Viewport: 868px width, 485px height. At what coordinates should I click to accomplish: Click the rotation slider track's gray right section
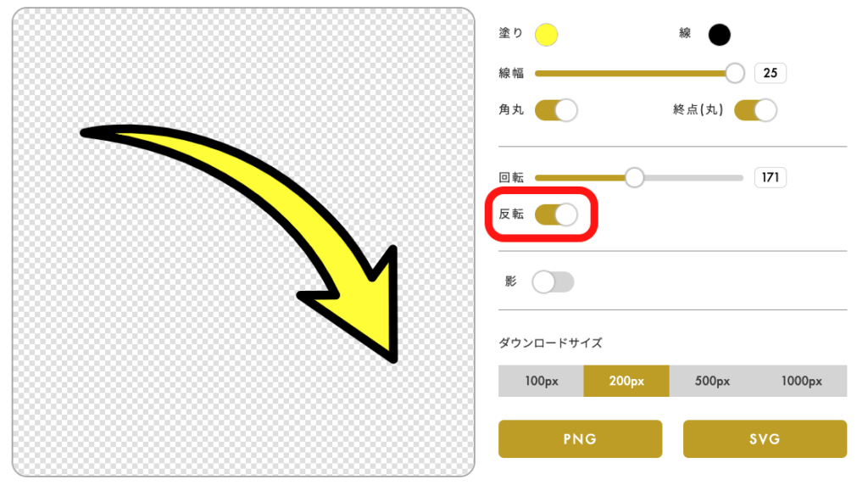point(691,178)
